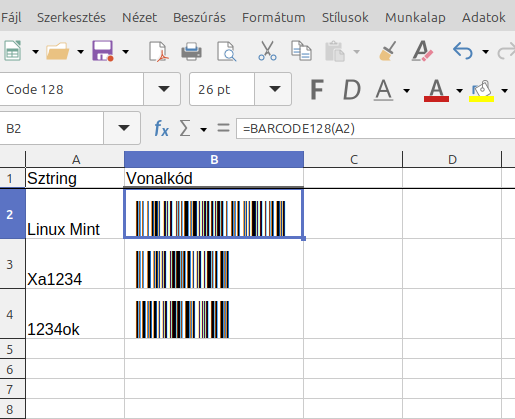Click the Function Wizard fx button
The height and width of the screenshot is (419, 515).
[161, 128]
